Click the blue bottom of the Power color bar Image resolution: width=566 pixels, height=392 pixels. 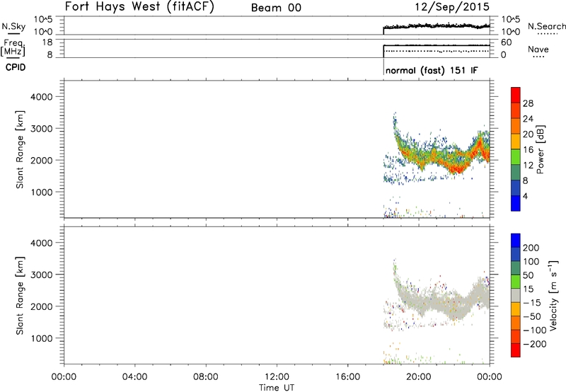pyautogui.click(x=516, y=203)
